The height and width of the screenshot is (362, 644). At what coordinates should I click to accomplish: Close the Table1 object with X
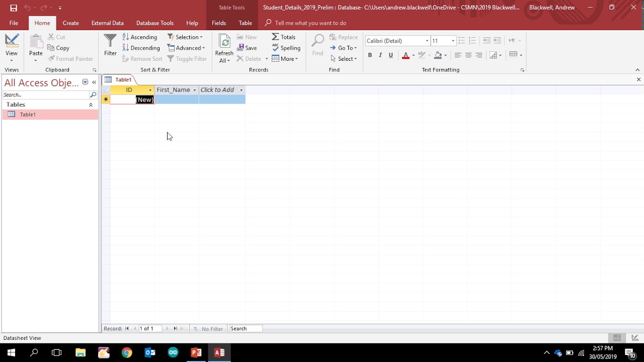638,79
